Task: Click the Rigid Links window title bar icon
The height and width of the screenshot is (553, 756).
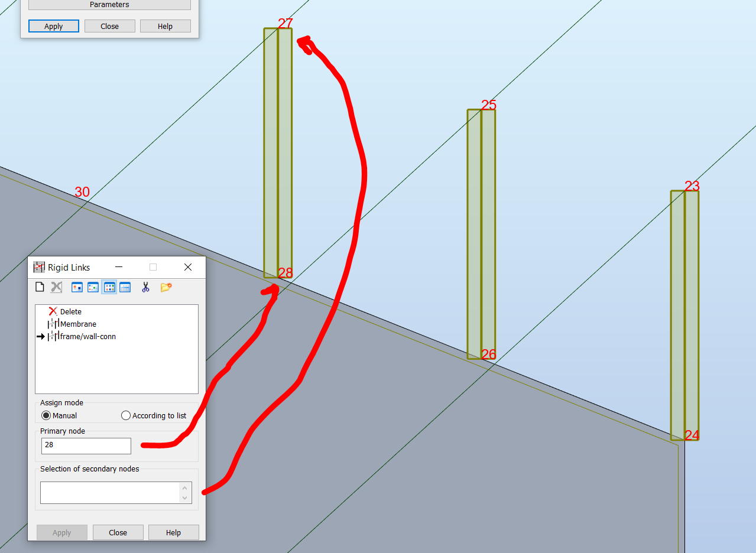Action: (38, 267)
